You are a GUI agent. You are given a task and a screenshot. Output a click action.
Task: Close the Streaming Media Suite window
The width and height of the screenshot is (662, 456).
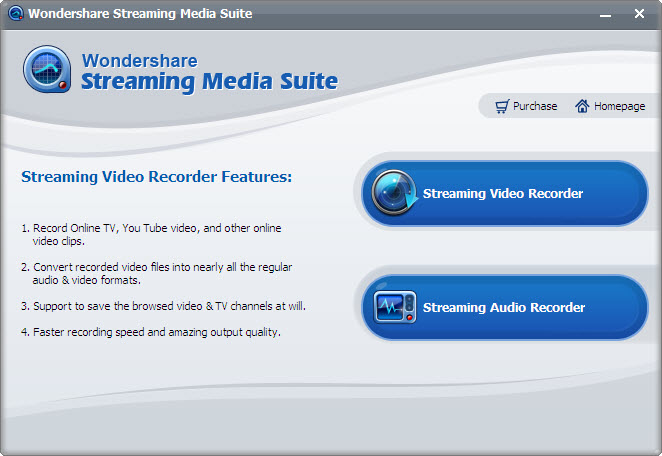pos(639,14)
